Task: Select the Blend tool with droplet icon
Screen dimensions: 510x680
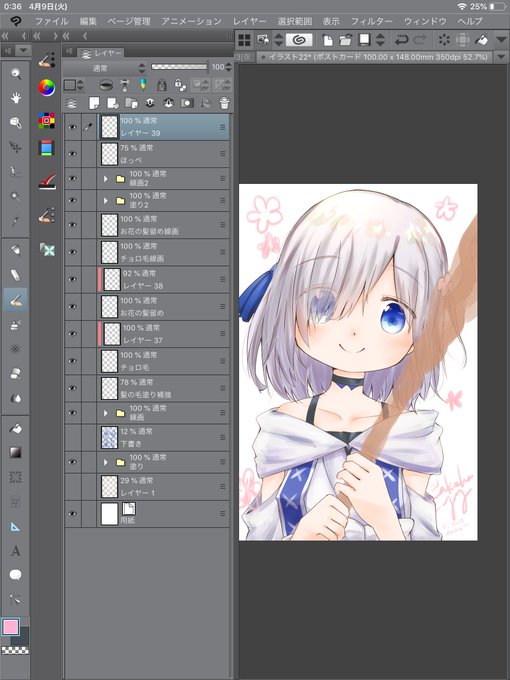Action: coord(16,398)
